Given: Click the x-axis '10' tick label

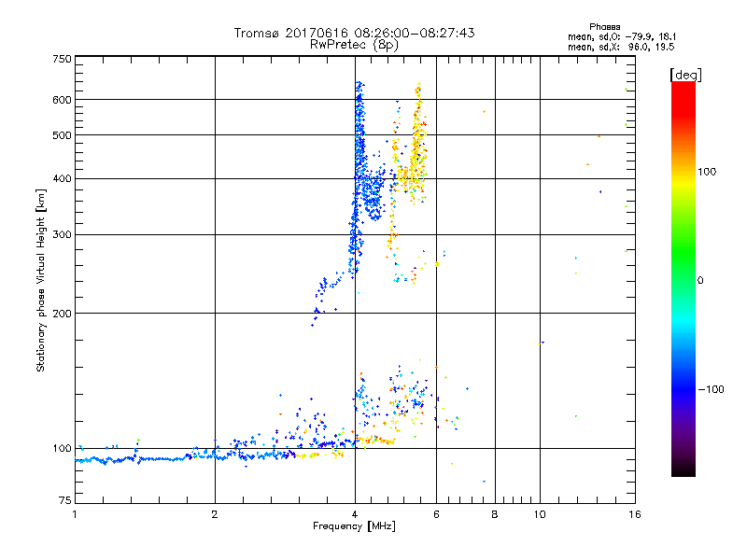Looking at the screenshot, I should tap(540, 514).
